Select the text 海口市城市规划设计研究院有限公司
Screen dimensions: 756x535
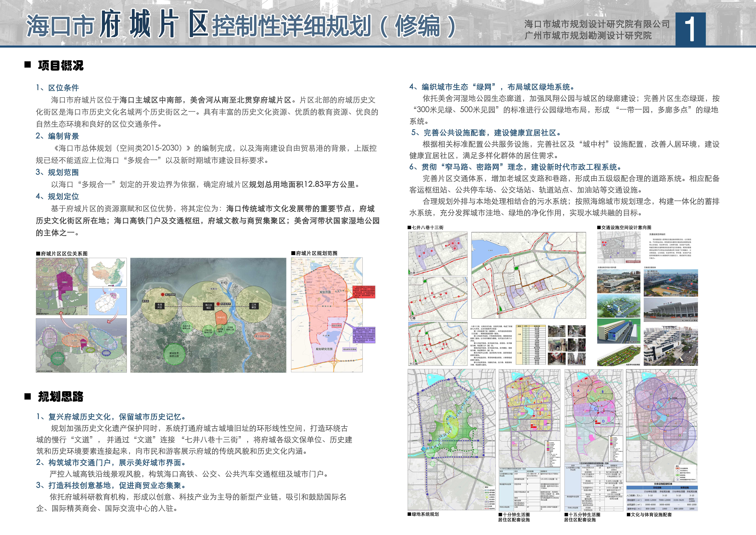pyautogui.click(x=597, y=24)
